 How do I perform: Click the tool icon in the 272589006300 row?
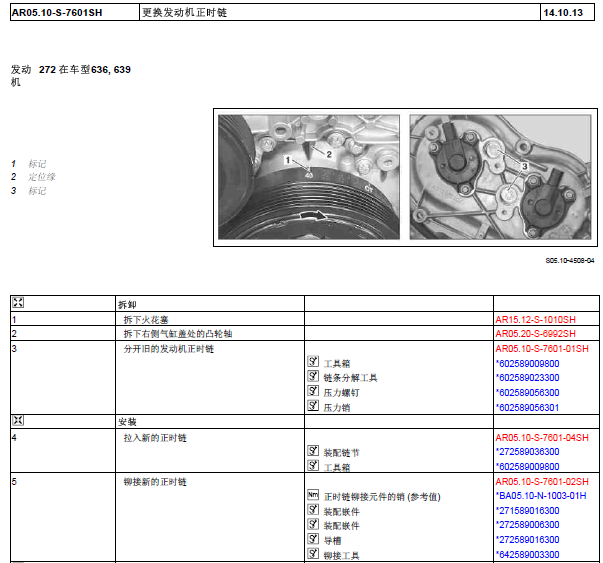313,524
